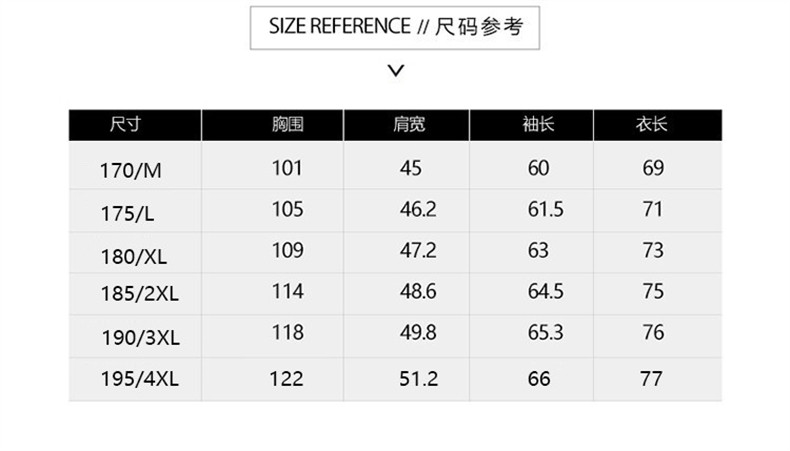Click the garment length 75 cell
This screenshot has width=790, height=451.
[x=653, y=291]
